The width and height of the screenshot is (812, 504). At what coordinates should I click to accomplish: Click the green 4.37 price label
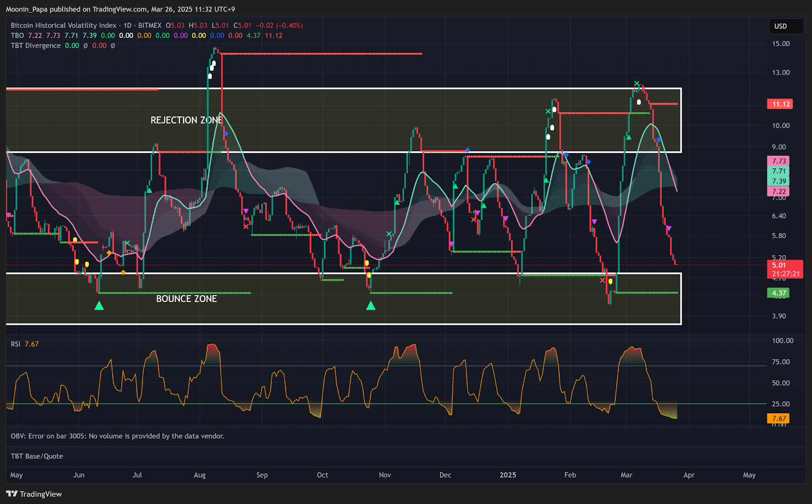(x=779, y=293)
